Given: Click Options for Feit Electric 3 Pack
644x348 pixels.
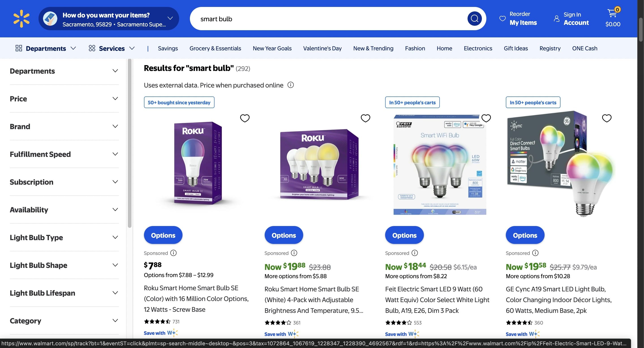Looking at the screenshot, I should (404, 235).
